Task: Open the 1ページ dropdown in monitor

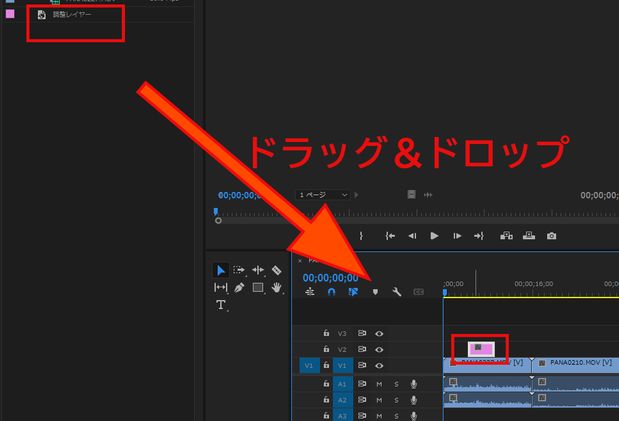Action: tap(323, 195)
